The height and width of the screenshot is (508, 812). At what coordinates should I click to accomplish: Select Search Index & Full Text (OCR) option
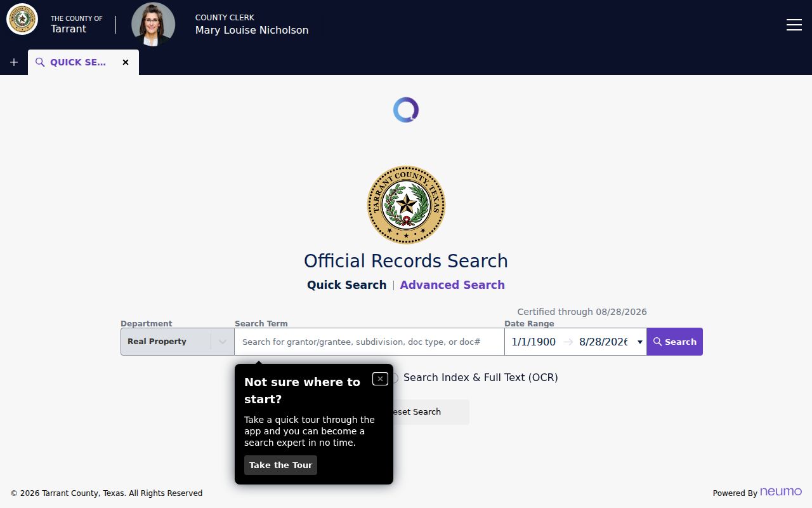pos(475,378)
